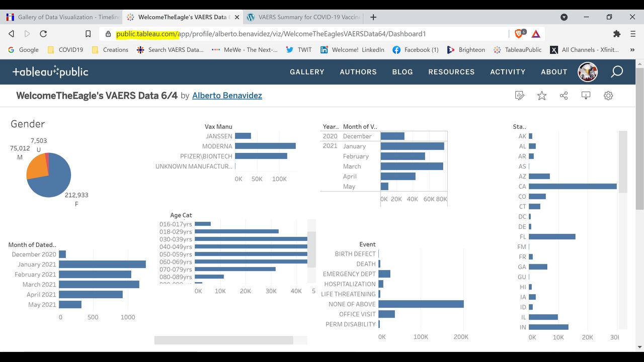The width and height of the screenshot is (644, 362).
Task: Open the eagle profile avatar
Action: (x=588, y=72)
